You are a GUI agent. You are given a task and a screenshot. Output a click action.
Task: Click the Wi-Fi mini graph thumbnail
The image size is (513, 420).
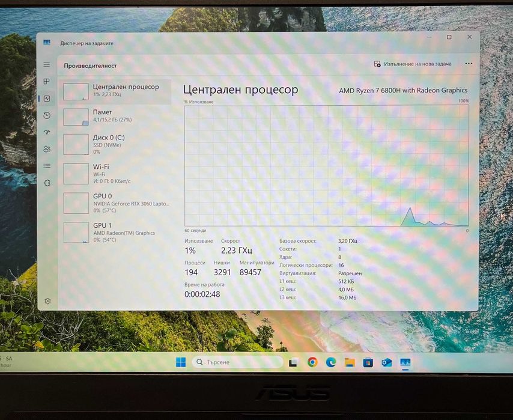coord(76,174)
